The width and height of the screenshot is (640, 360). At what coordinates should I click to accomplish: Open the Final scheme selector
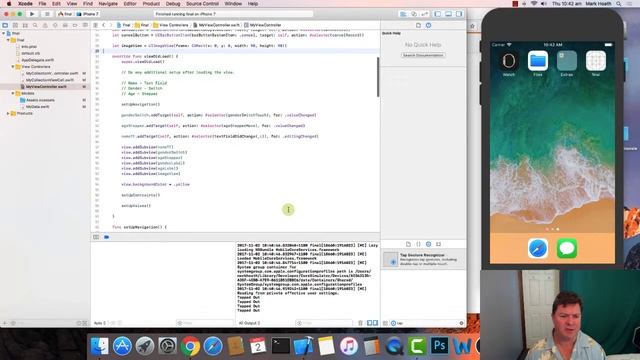65,14
